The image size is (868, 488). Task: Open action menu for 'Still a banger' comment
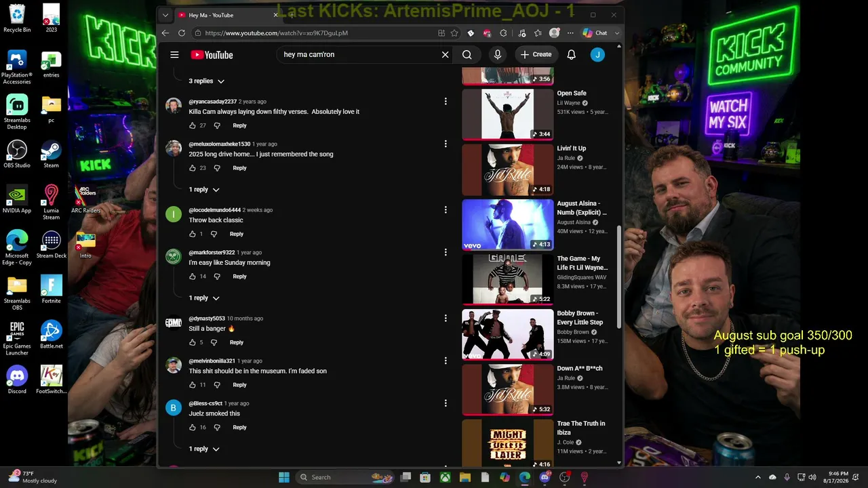pyautogui.click(x=446, y=319)
